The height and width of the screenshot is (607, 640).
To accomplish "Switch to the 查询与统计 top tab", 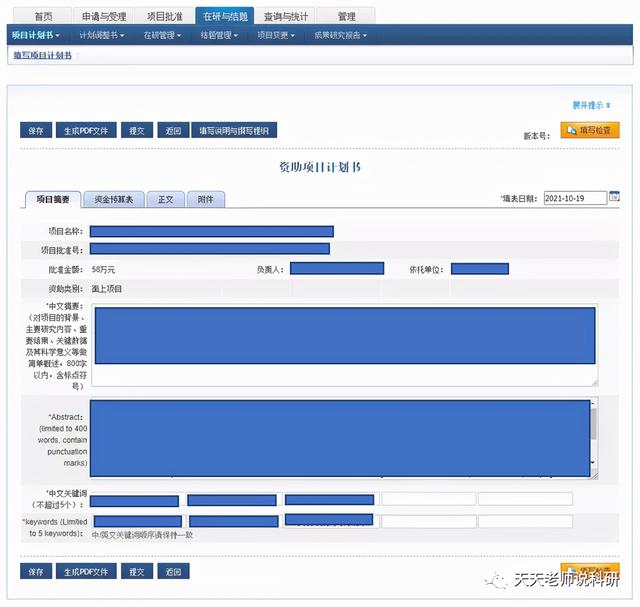I will point(285,16).
